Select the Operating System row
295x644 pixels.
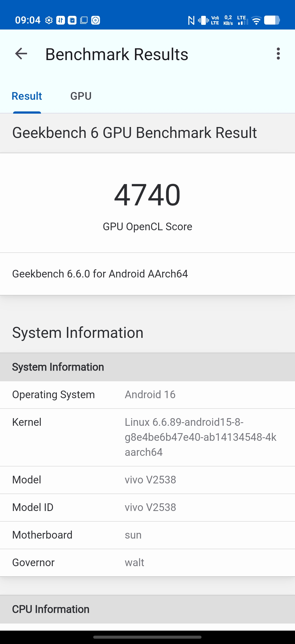[x=147, y=395]
